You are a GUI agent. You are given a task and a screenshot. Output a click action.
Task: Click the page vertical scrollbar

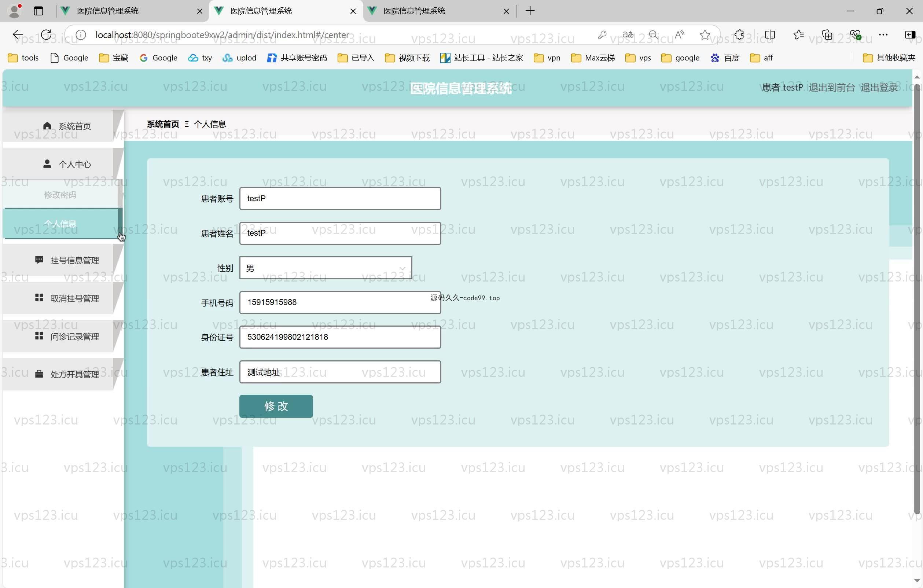[x=917, y=299]
